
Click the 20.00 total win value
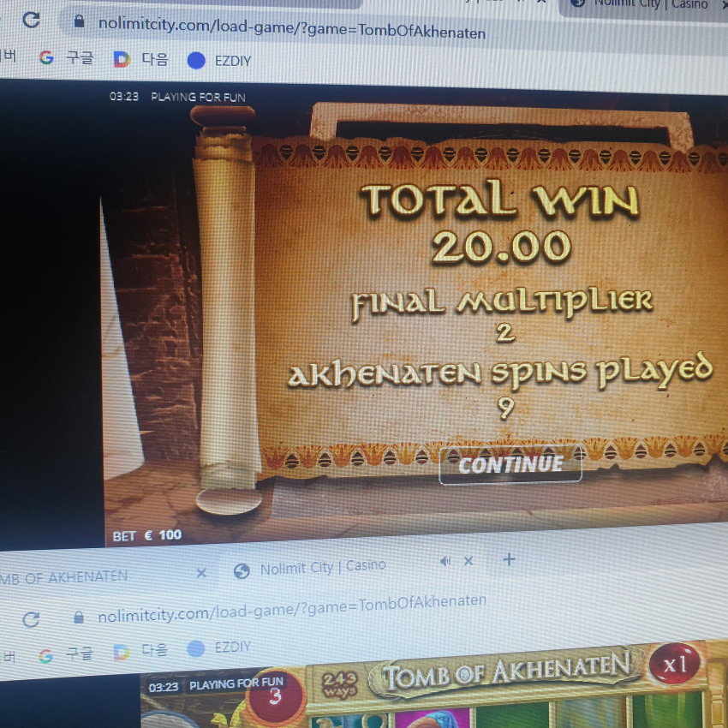501,247
